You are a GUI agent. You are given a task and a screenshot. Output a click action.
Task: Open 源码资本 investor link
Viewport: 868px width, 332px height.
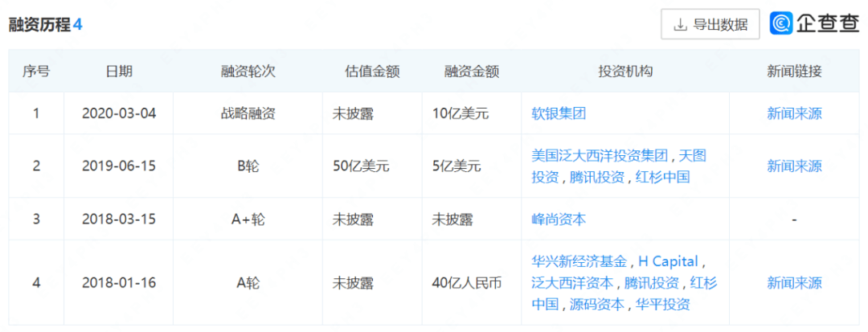pos(598,304)
